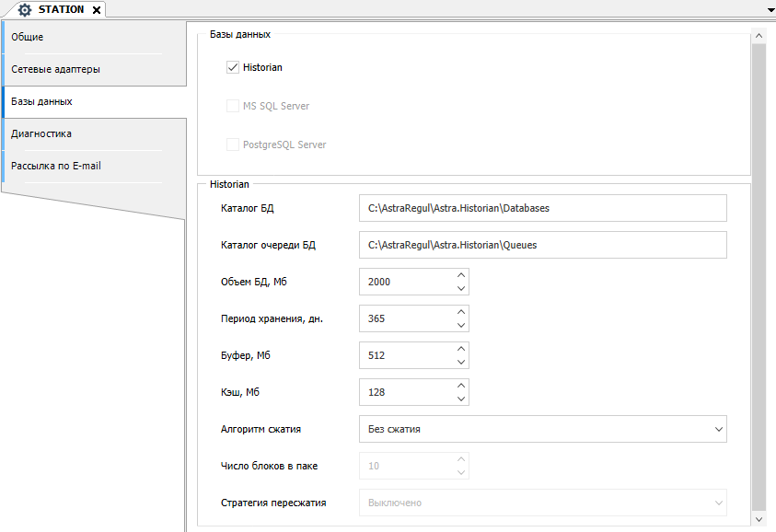Click the scrollbar up arrow
Viewport: 776px width, 532px height.
(x=759, y=37)
